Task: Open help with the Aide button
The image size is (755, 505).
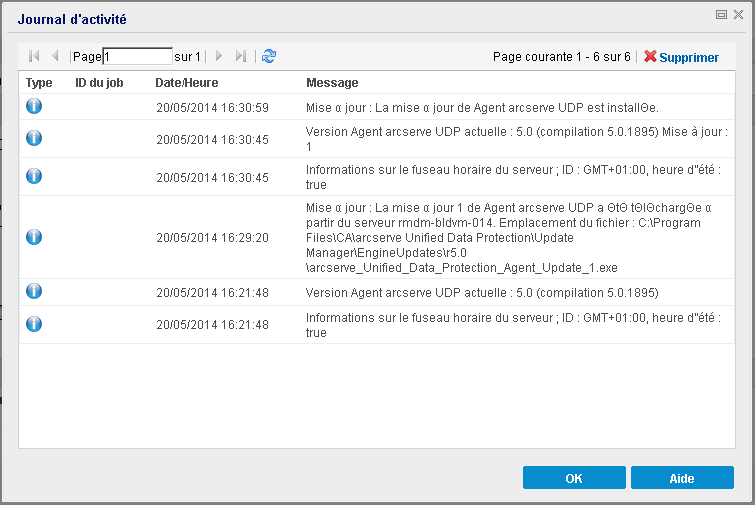Action: 682,478
